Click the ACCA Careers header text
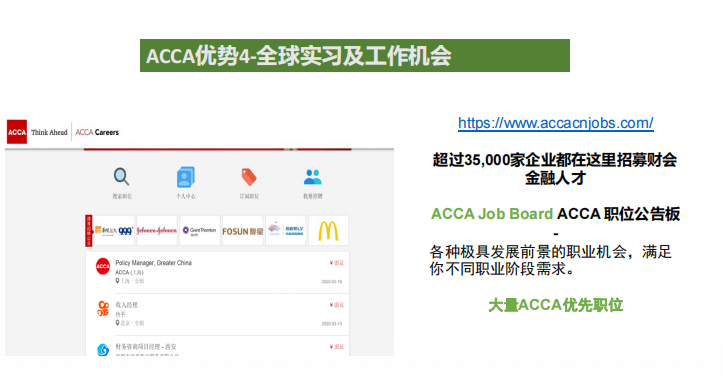 tap(97, 132)
